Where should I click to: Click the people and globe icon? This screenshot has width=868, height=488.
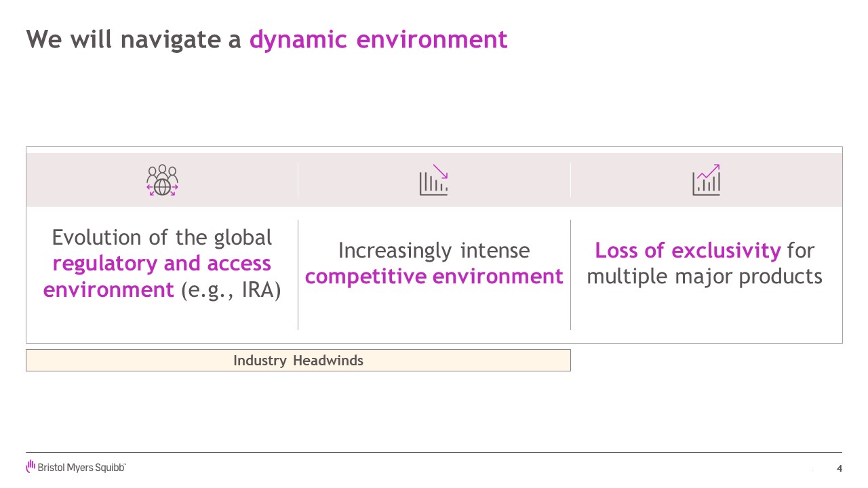(x=162, y=180)
